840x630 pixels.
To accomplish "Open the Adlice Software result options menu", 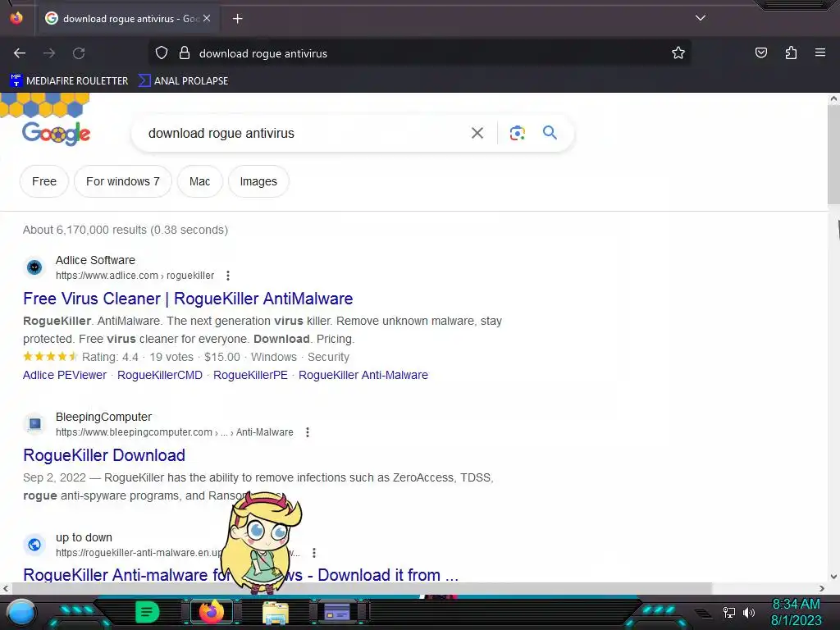I will [x=228, y=276].
